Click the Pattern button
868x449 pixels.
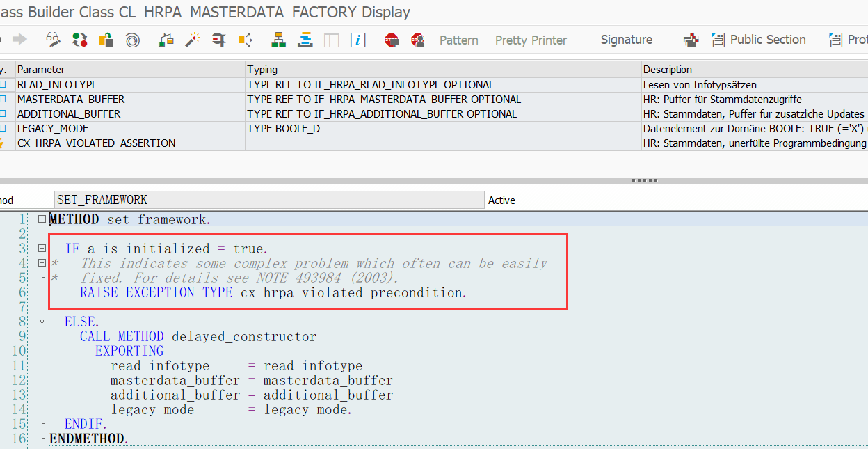(459, 40)
